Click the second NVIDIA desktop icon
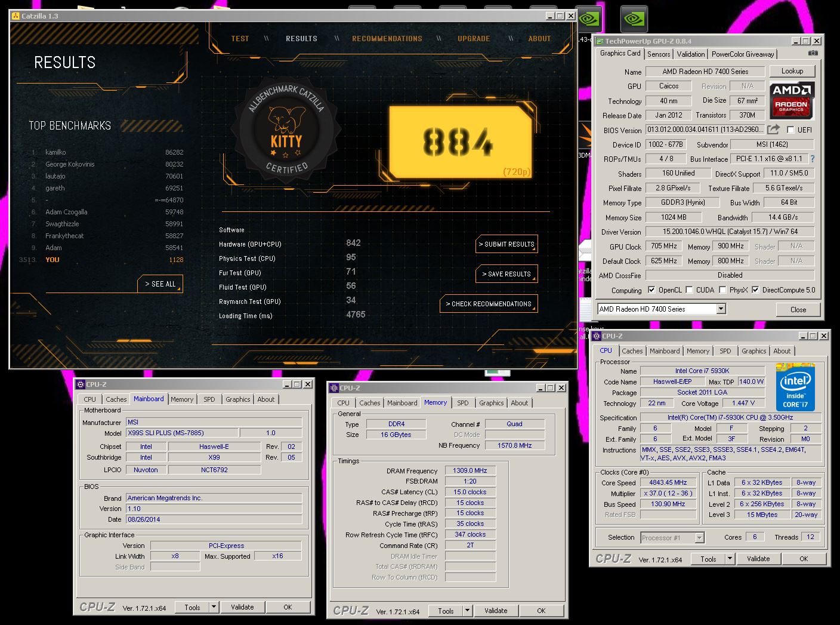840x625 pixels. point(634,19)
